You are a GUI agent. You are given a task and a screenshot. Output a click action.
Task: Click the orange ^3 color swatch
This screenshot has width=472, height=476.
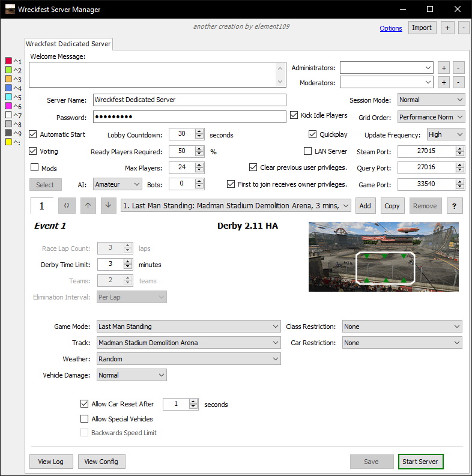coord(8,79)
